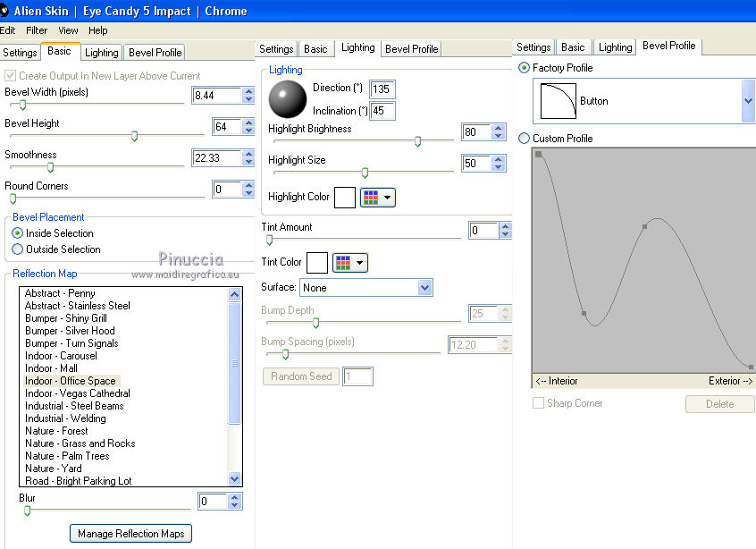This screenshot has width=756, height=549.
Task: Click the Bevel Width value field
Action: coord(216,96)
